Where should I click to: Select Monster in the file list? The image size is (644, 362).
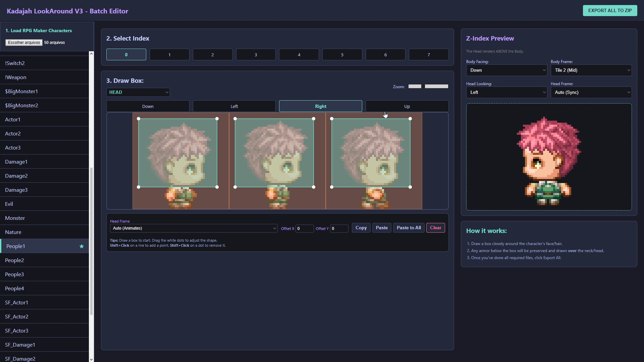click(44, 218)
